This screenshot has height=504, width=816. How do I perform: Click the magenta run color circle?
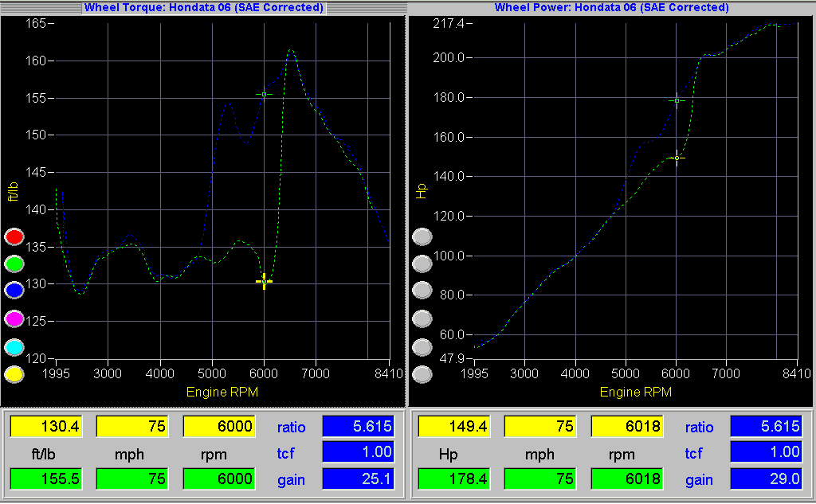(14, 318)
